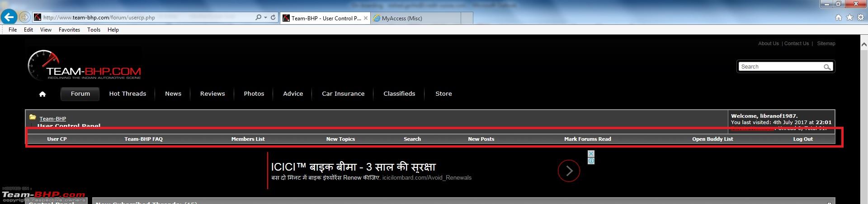Open the Store page
The height and width of the screenshot is (204, 868).
(443, 94)
